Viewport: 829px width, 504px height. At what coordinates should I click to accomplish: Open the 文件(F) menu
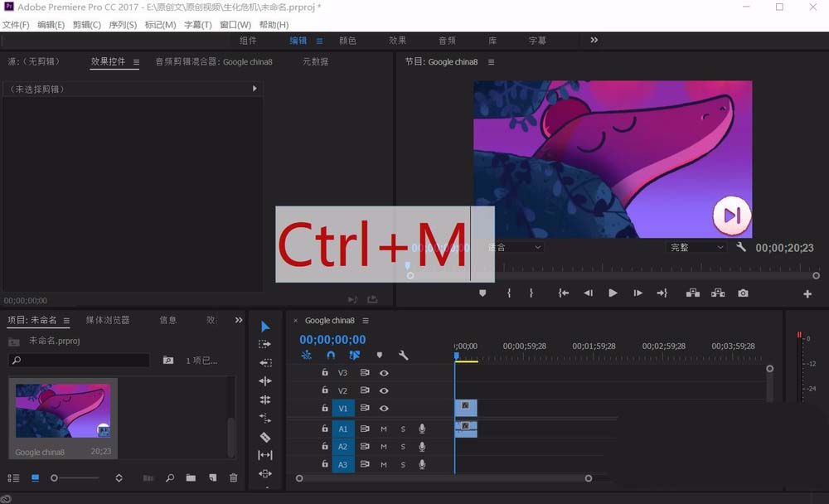pyautogui.click(x=16, y=25)
